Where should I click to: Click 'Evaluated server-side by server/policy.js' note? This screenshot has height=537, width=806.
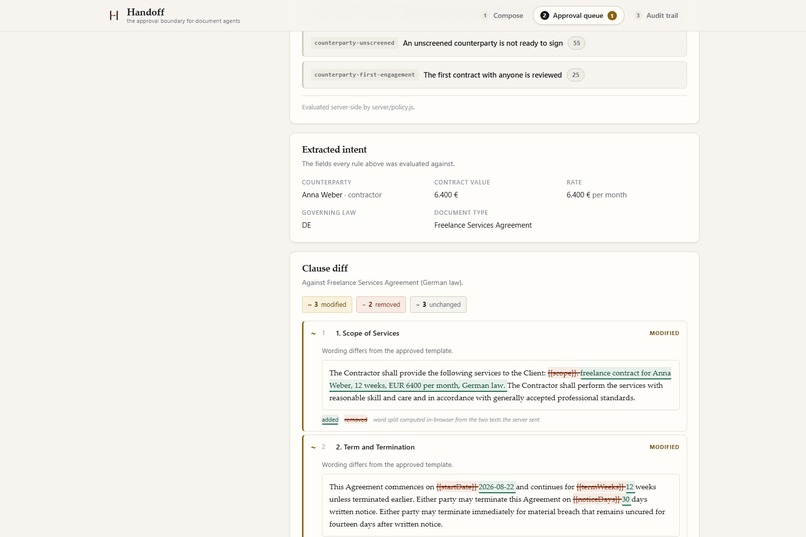coord(358,107)
